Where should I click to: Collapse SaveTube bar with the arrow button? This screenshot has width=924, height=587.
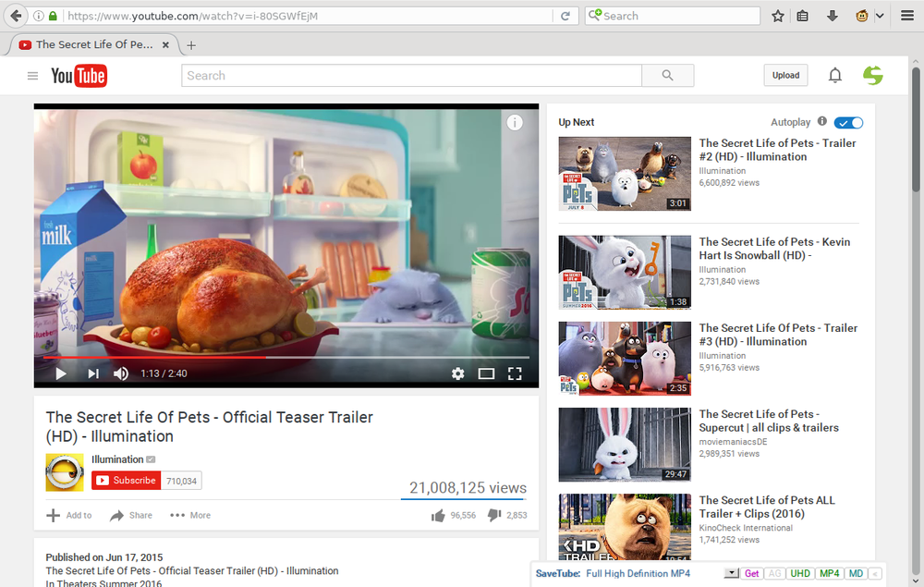[x=875, y=573]
